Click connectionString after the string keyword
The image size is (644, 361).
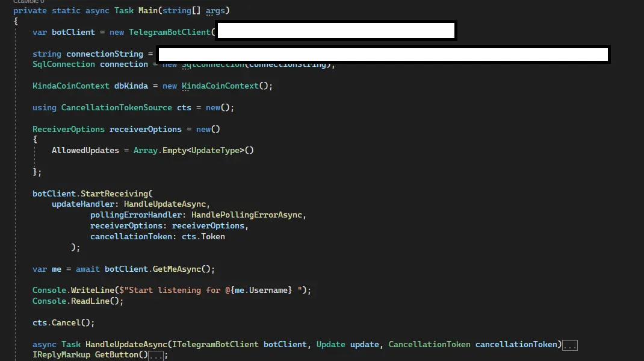point(105,54)
